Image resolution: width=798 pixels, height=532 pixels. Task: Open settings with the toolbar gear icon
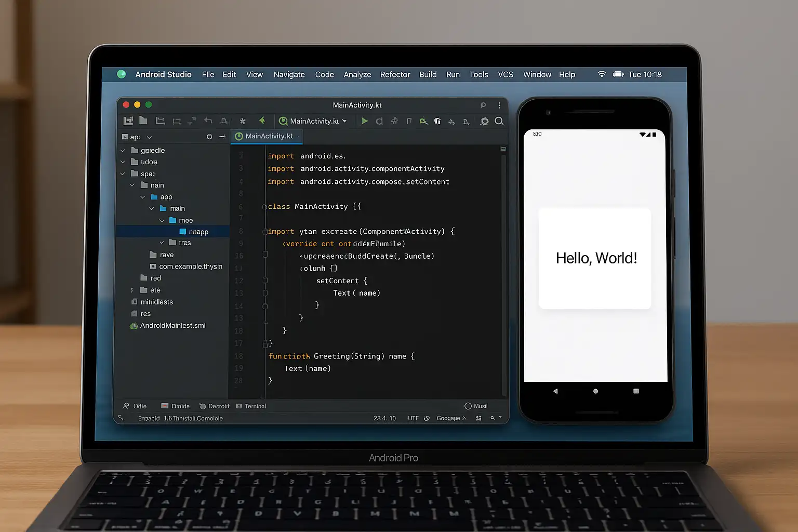click(x=484, y=121)
